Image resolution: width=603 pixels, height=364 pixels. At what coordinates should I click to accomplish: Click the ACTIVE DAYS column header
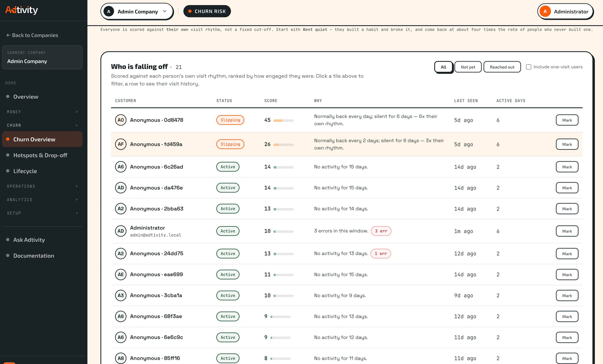coord(511,101)
